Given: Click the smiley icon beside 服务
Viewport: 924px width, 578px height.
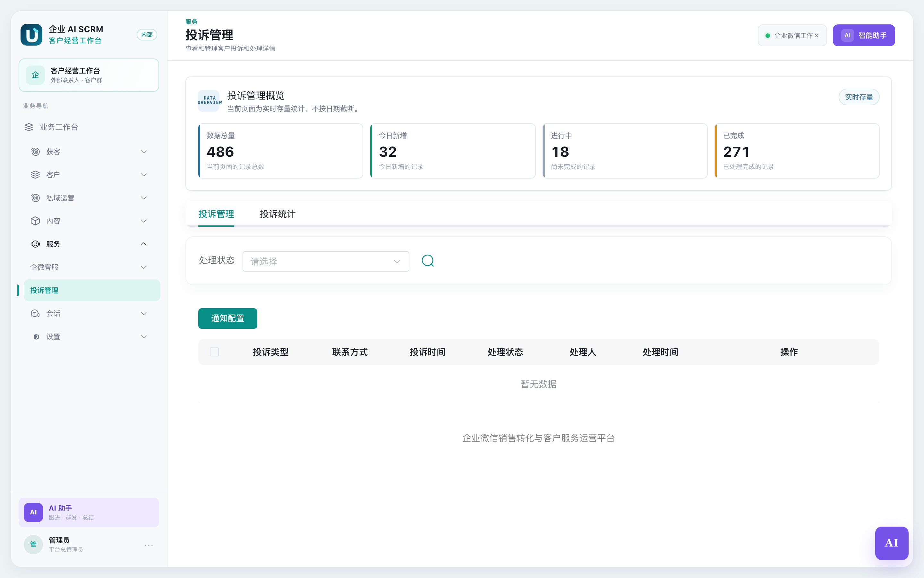Looking at the screenshot, I should pos(35,244).
